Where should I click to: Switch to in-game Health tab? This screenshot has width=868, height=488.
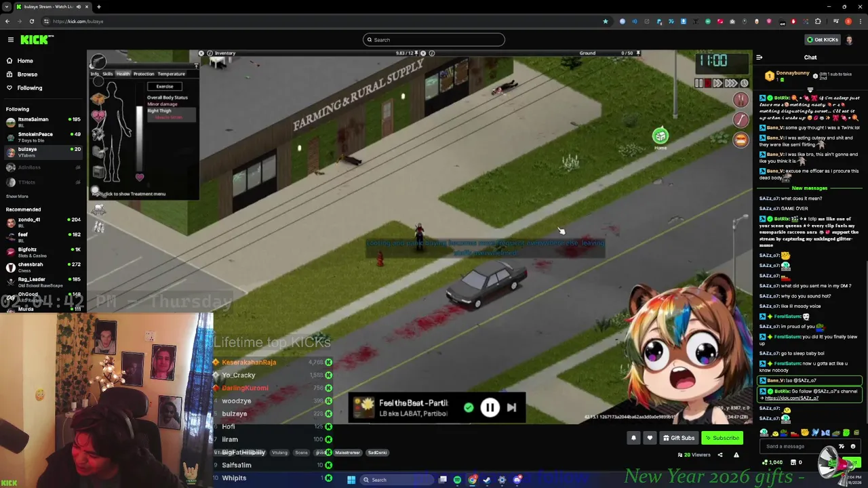pos(123,74)
